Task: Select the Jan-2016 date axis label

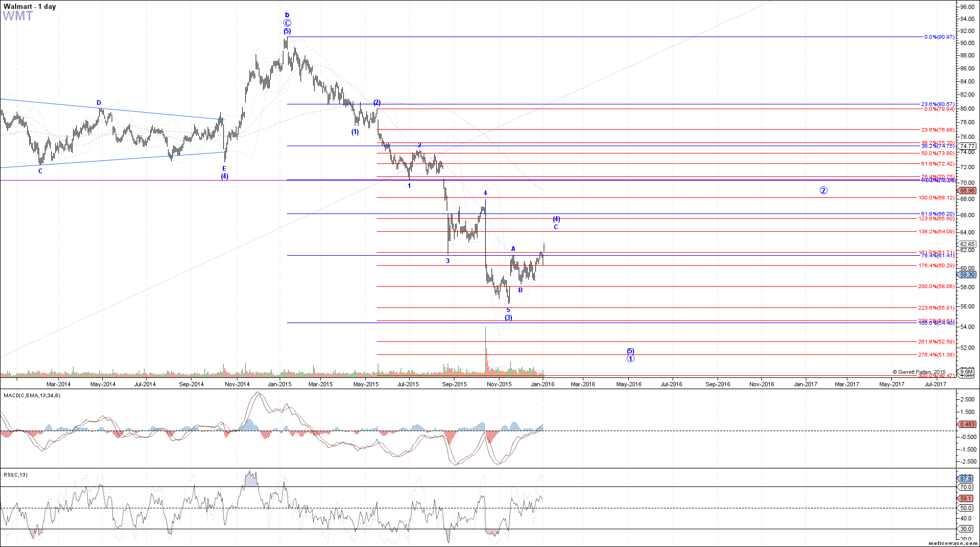Action: coord(543,385)
